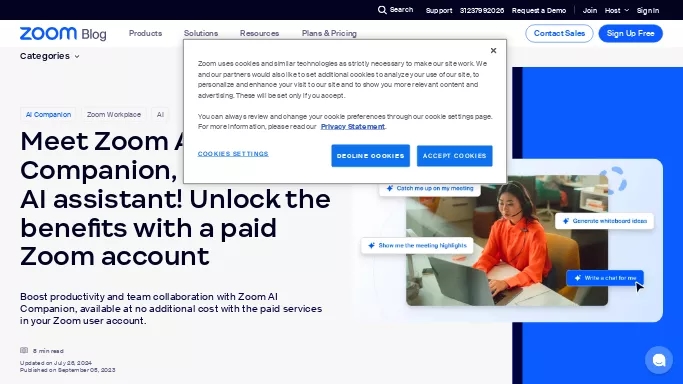Image resolution: width=683 pixels, height=384 pixels.
Task: Open the Support link
Action: [439, 10]
